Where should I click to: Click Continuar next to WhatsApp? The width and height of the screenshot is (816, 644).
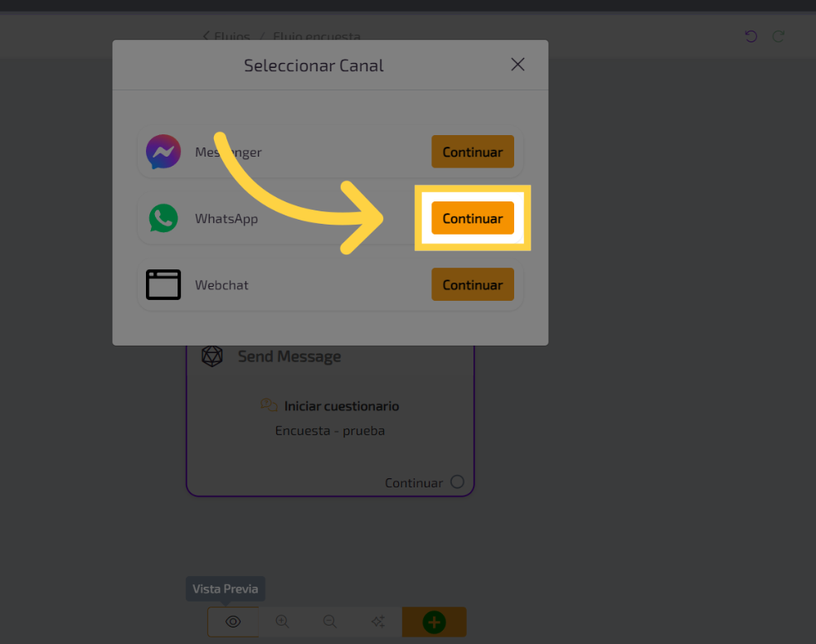point(472,218)
